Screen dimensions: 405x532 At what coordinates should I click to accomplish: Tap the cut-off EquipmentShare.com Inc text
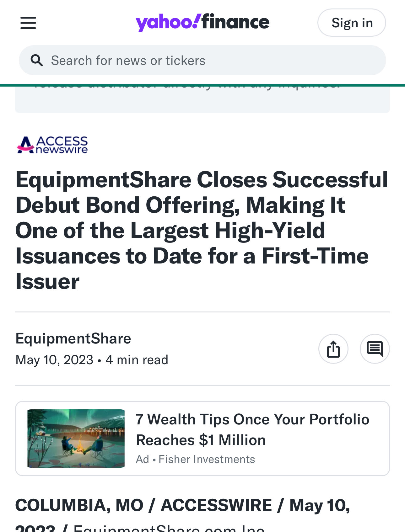pyautogui.click(x=169, y=528)
